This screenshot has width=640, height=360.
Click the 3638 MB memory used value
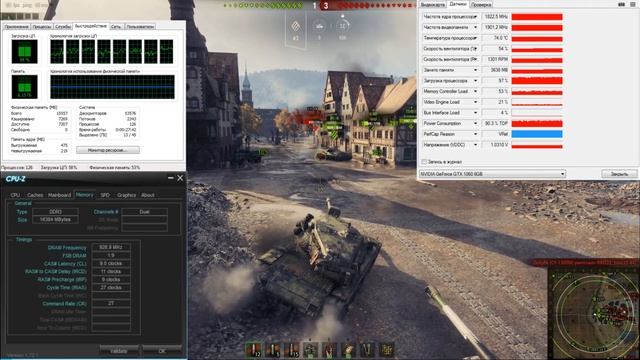pos(495,70)
